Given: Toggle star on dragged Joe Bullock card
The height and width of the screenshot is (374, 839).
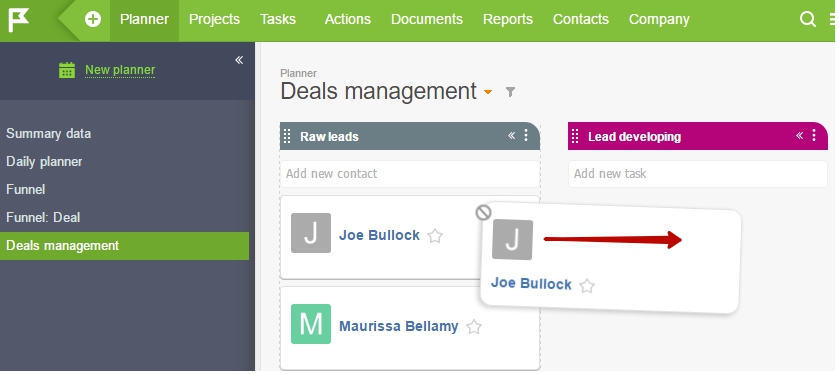Looking at the screenshot, I should 587,286.
